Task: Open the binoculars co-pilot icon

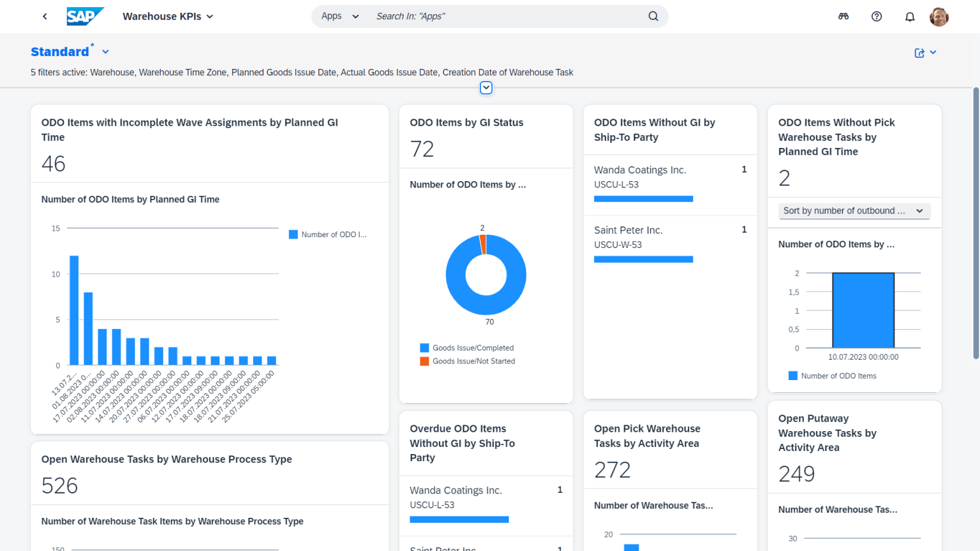Action: [843, 16]
